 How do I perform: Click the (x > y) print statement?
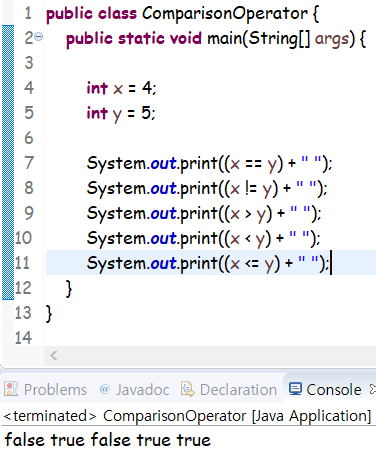(x=204, y=214)
